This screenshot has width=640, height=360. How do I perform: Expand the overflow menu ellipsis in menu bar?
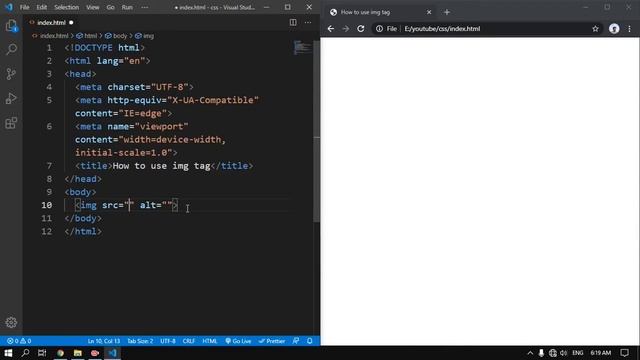[x=145, y=7]
